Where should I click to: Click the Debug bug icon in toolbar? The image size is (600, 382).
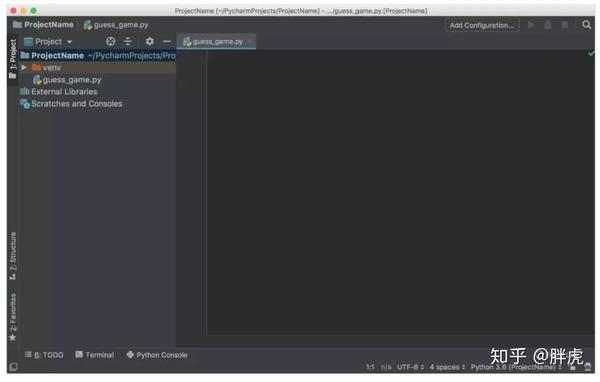[548, 25]
